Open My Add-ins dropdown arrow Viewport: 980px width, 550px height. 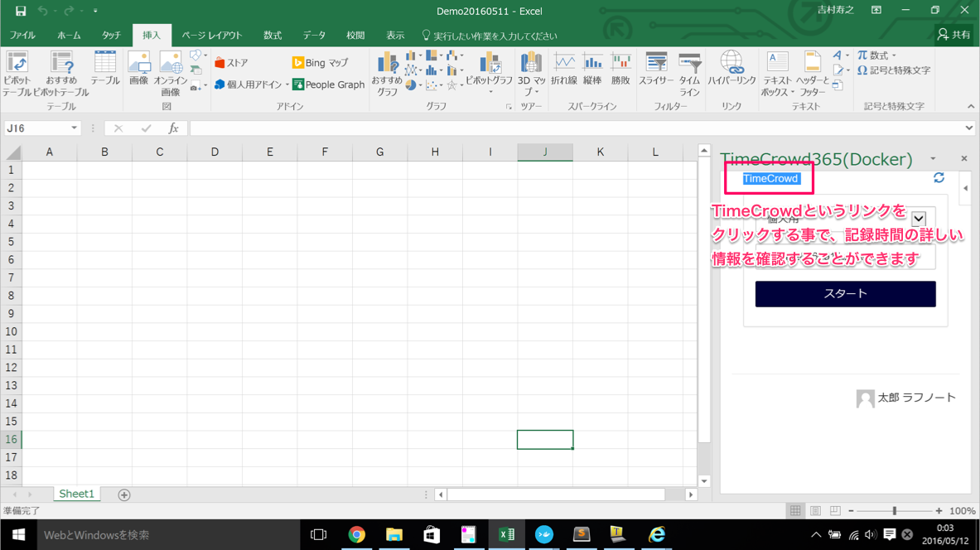tap(287, 84)
